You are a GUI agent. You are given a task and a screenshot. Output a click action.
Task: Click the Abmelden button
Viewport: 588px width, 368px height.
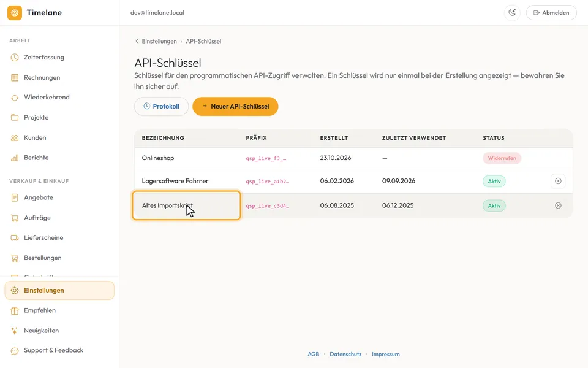551,13
